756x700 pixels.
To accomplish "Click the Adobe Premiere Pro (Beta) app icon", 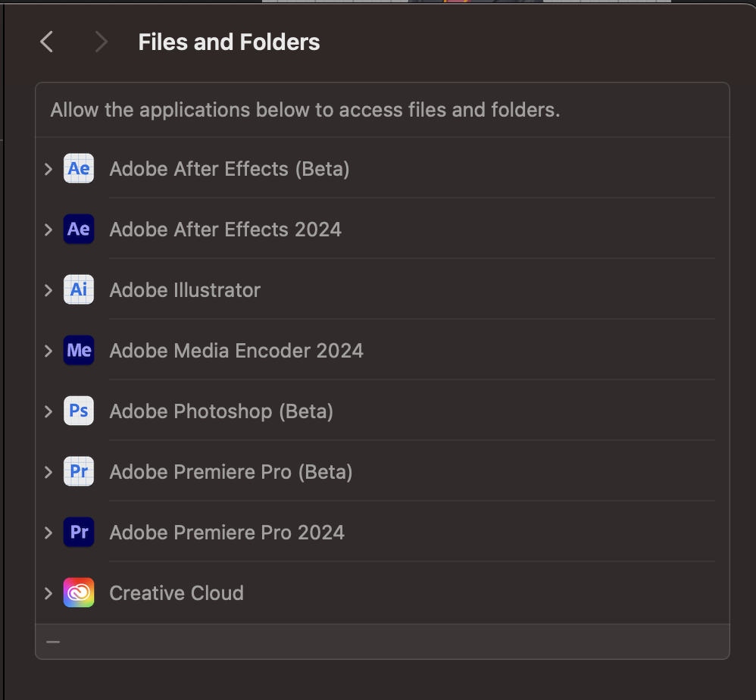I will [x=78, y=471].
